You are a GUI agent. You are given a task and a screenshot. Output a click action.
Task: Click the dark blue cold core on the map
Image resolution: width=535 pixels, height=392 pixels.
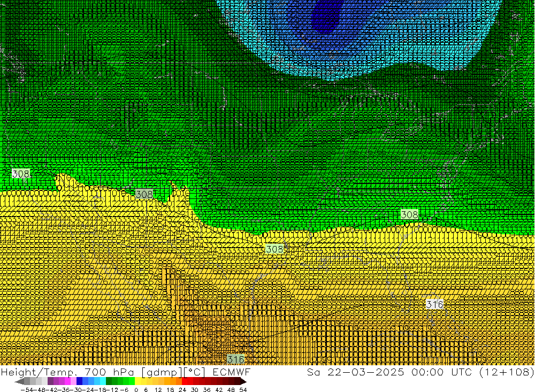[x=327, y=16]
